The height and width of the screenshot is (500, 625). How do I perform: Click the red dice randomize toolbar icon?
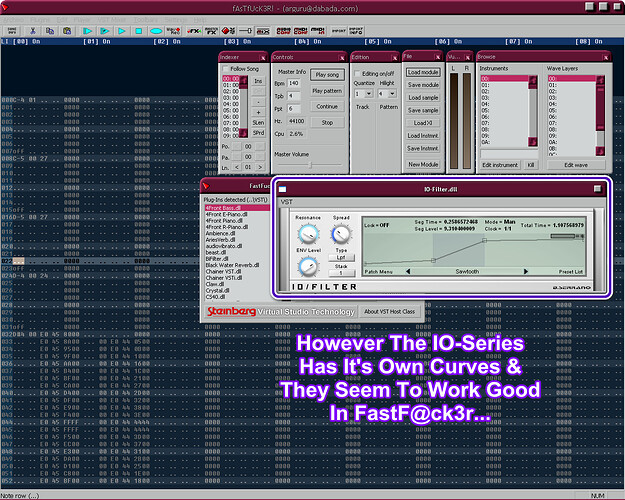tap(228, 31)
